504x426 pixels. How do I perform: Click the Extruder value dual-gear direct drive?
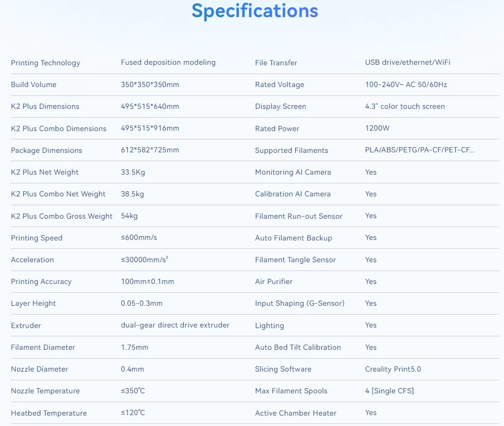(175, 325)
